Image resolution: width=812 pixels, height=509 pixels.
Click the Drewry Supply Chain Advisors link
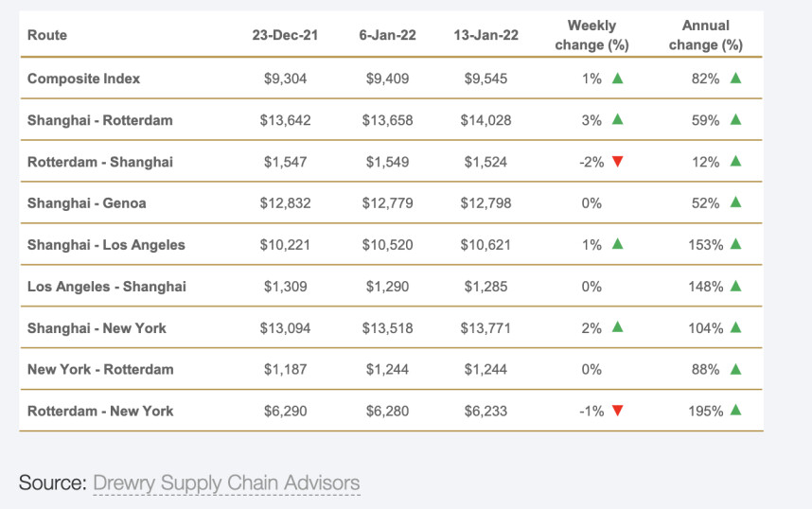point(226,483)
